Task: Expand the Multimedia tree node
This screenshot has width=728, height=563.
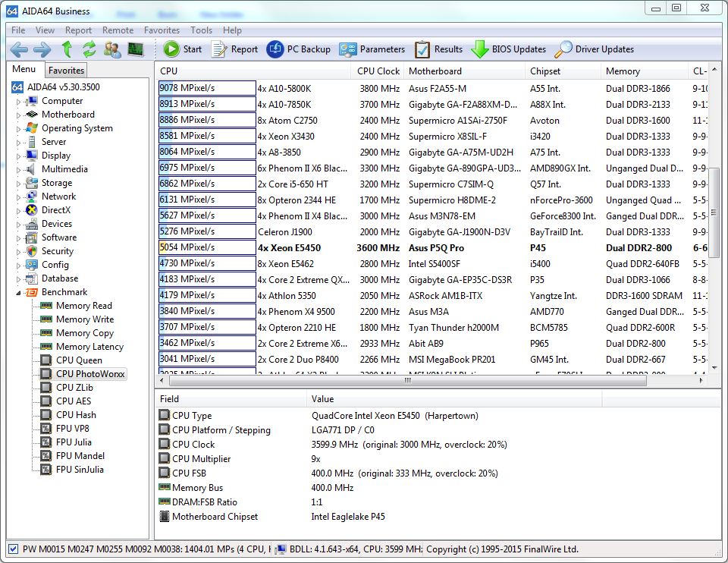Action: pyautogui.click(x=18, y=169)
